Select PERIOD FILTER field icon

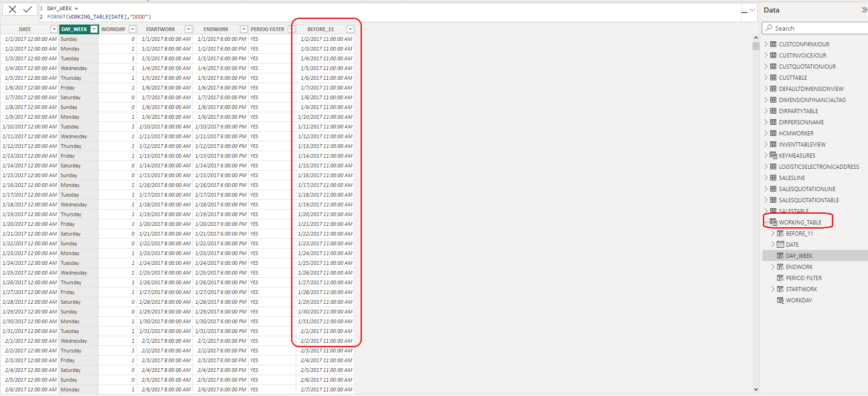click(780, 278)
